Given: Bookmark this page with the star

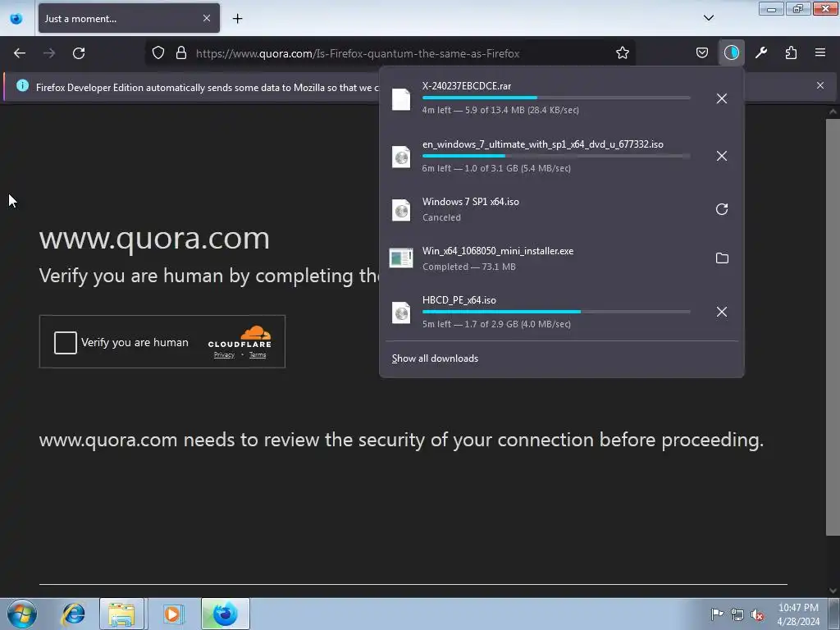Looking at the screenshot, I should tap(622, 53).
